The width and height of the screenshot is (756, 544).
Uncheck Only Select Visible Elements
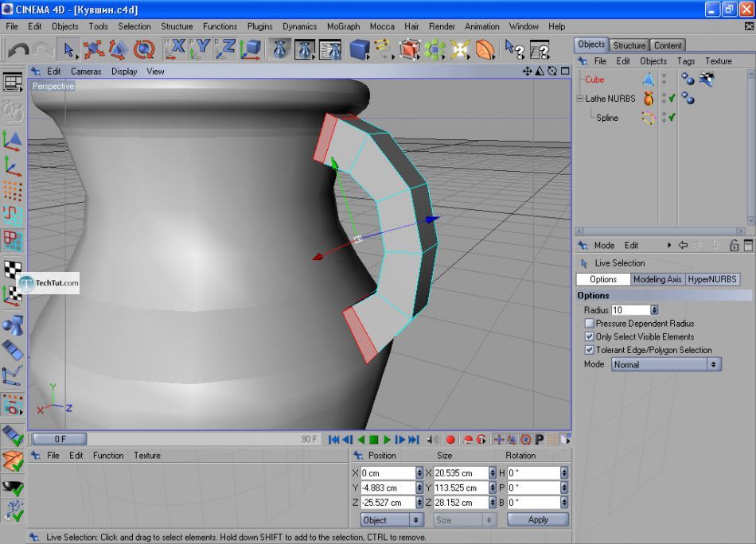[589, 336]
